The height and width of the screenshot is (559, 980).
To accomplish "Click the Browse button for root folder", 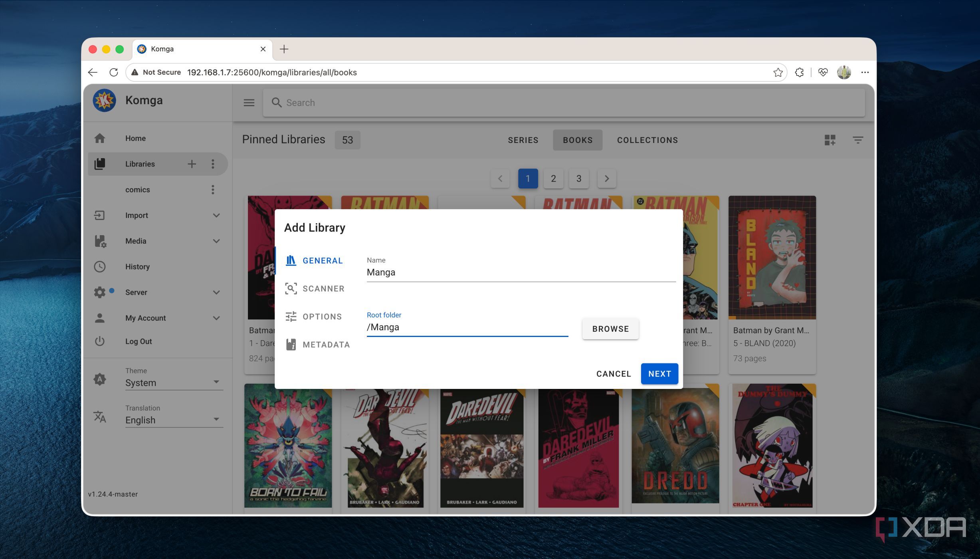I will 610,329.
